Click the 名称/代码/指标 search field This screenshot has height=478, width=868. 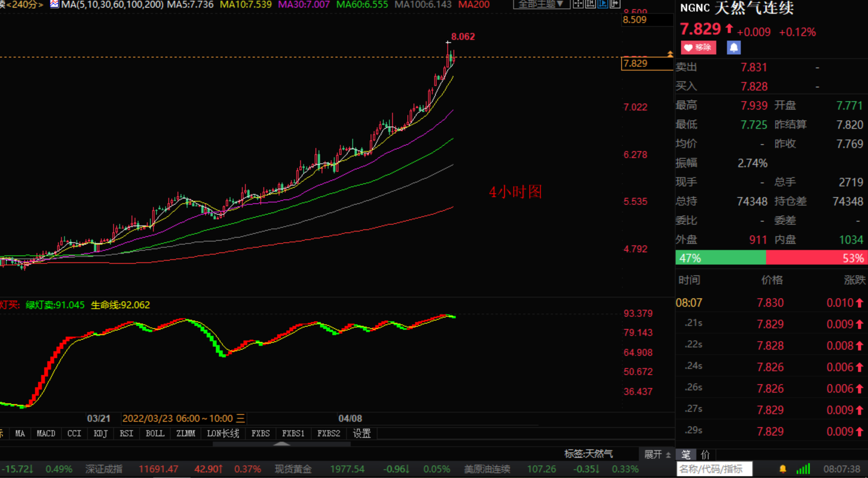tap(714, 469)
